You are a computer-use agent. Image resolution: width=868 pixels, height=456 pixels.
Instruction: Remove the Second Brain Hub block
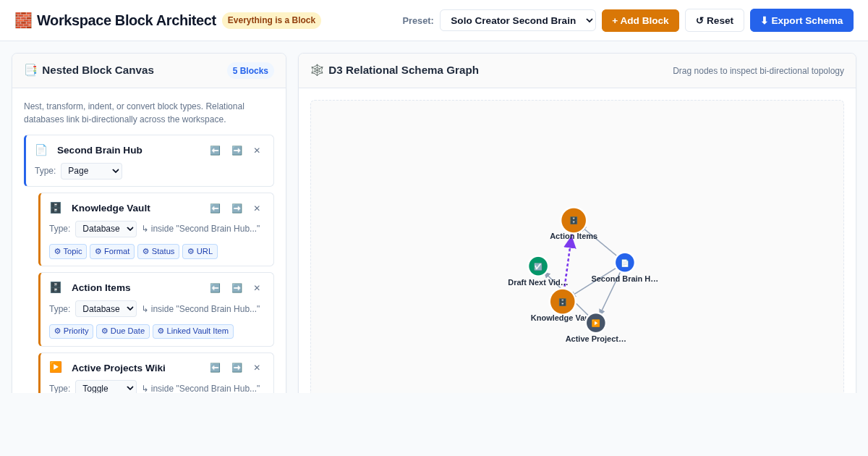257,151
